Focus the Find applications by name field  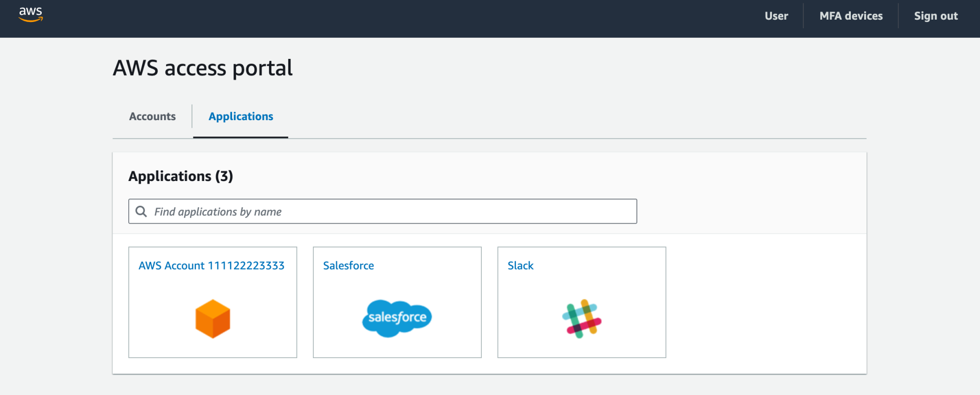pos(392,212)
